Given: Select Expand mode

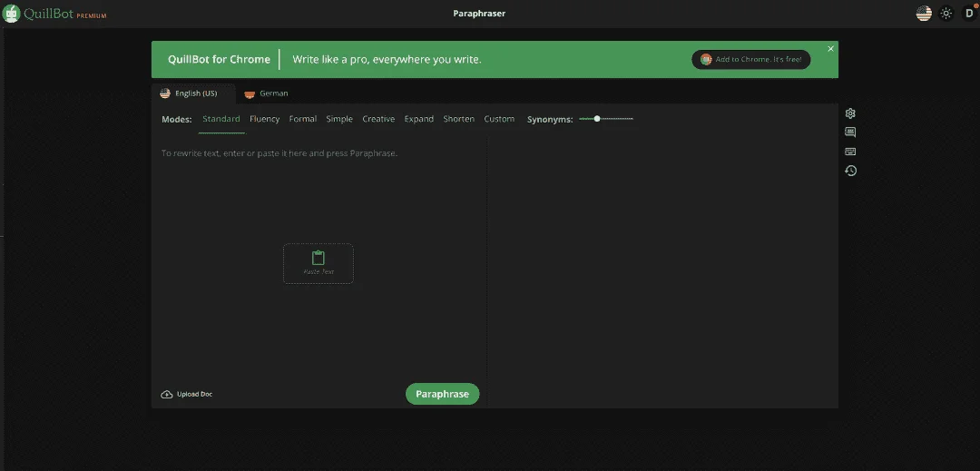Looking at the screenshot, I should coord(418,119).
